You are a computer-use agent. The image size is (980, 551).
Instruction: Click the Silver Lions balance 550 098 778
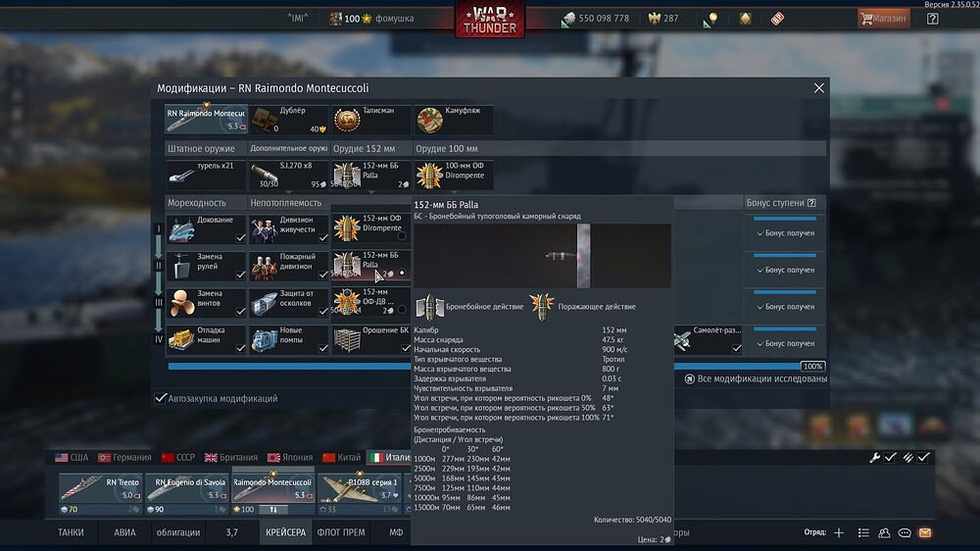tap(596, 19)
